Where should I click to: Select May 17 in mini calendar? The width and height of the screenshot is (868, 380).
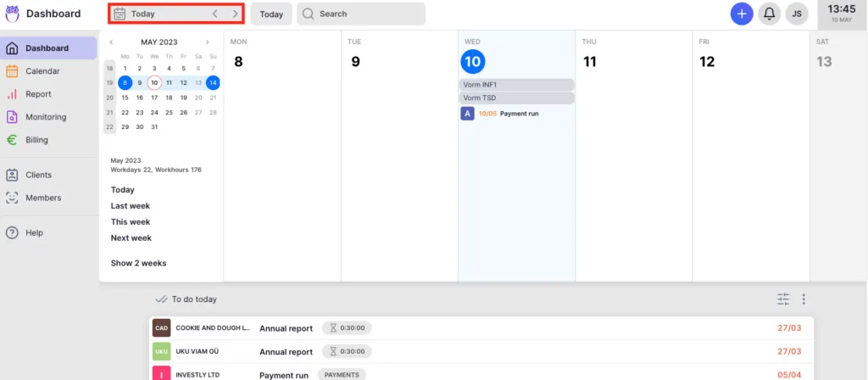pos(154,98)
